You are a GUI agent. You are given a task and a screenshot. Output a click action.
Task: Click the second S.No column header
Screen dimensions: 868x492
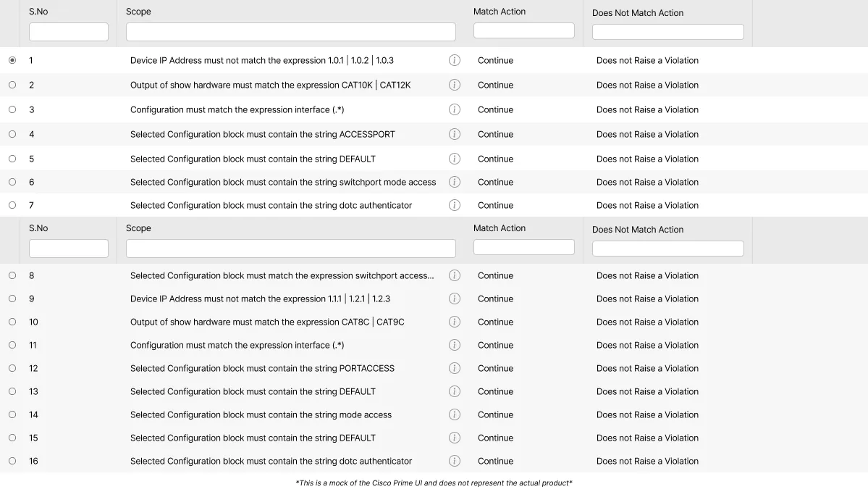pyautogui.click(x=38, y=228)
